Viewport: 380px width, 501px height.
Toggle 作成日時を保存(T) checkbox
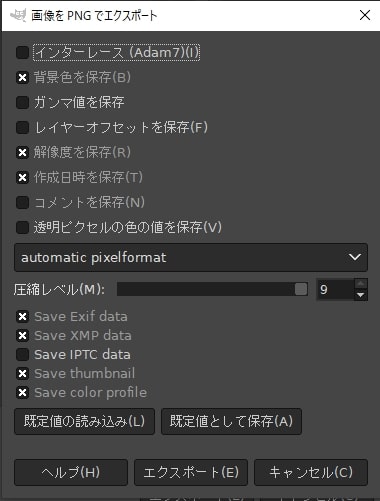coord(22,177)
